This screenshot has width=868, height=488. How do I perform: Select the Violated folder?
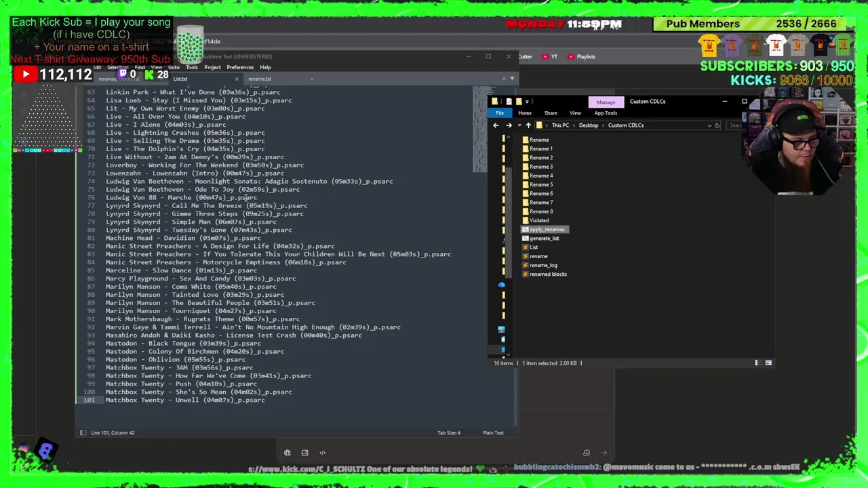[x=536, y=220]
